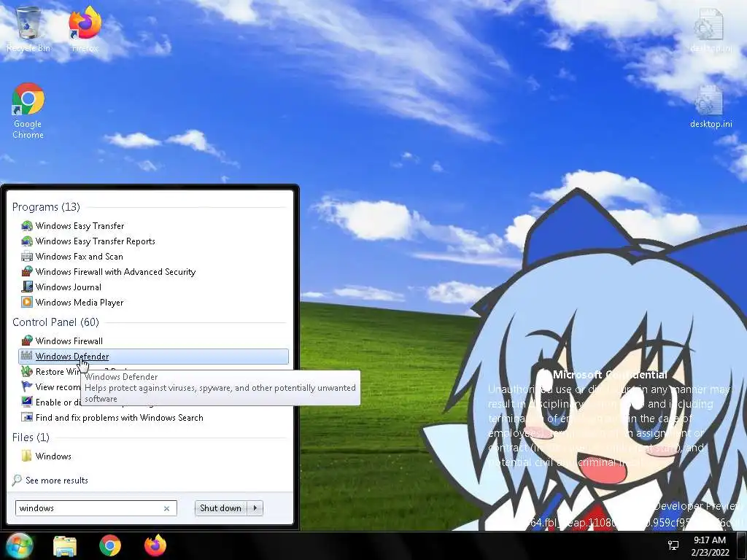Open File Explorer from the taskbar
This screenshot has height=560, width=747.
coord(65,545)
